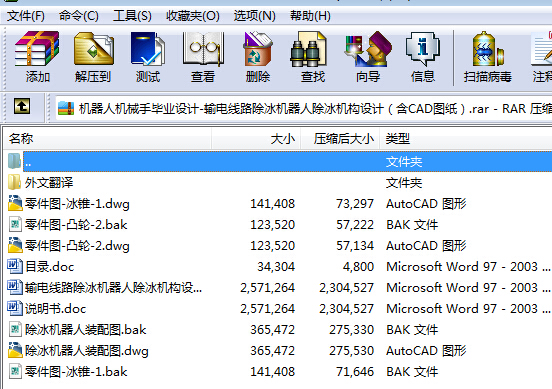Click the parent folder icon in the .. row
Image resolution: width=552 pixels, height=389 pixels.
(x=14, y=161)
